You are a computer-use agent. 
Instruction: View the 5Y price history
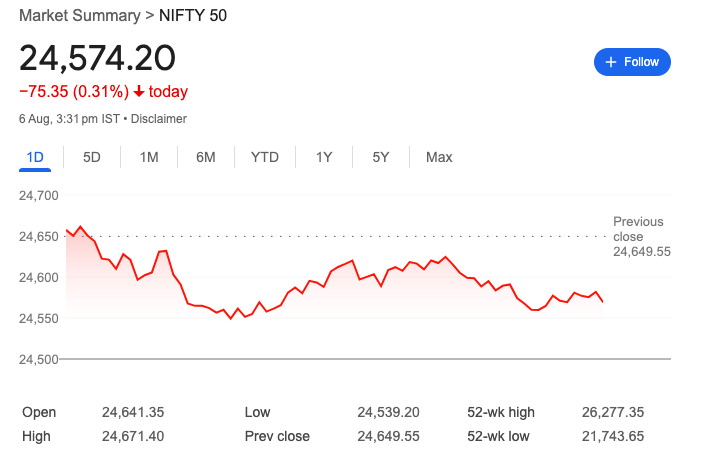point(381,157)
